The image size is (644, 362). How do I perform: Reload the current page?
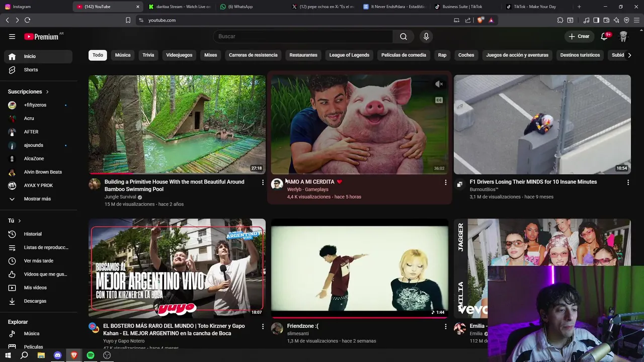click(27, 20)
